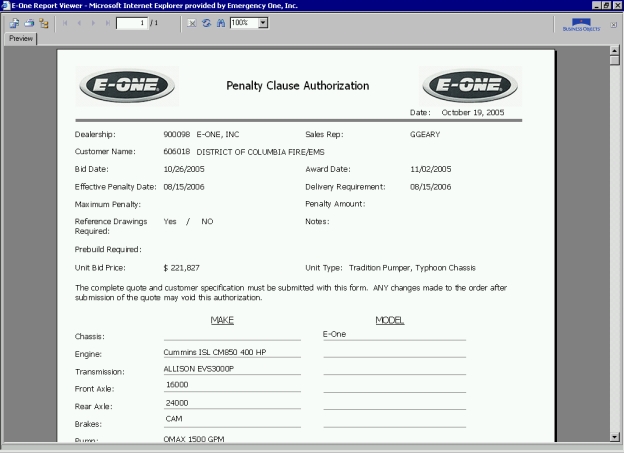Go to the previous page arrow
The height and width of the screenshot is (453, 624).
[x=79, y=23]
